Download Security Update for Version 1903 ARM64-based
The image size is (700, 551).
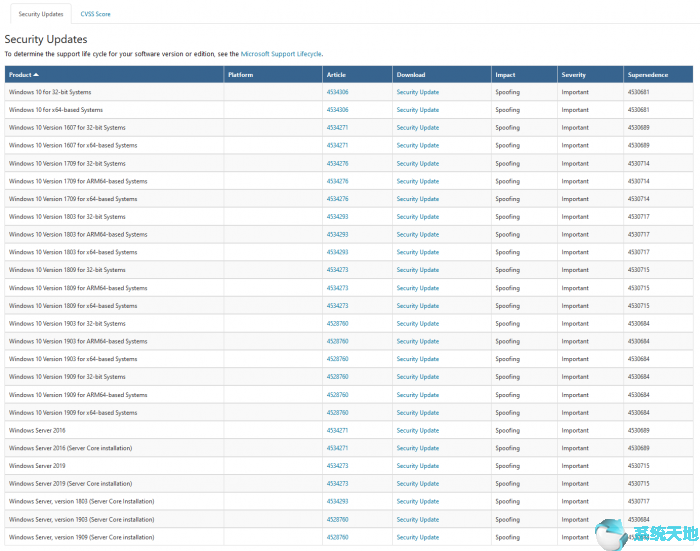click(x=417, y=341)
